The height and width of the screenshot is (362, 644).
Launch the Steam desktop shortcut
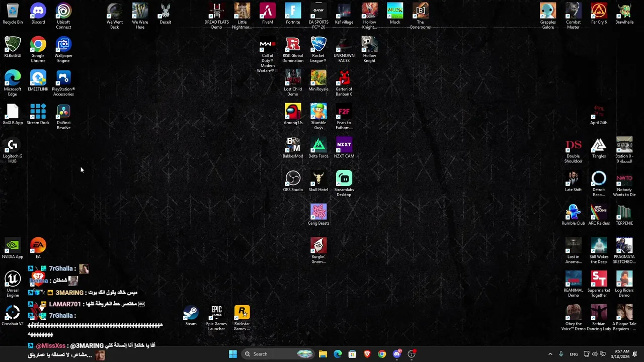191,316
